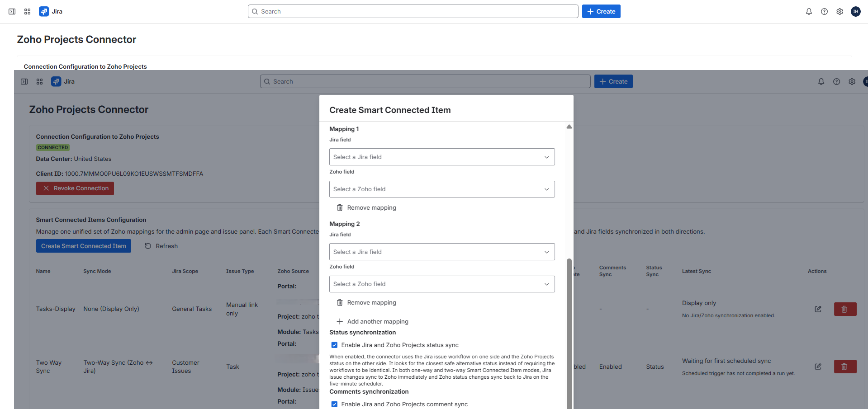Image resolution: width=868 pixels, height=409 pixels.
Task: Edit the Tasks-Display item via pencil icon
Action: [x=818, y=309]
